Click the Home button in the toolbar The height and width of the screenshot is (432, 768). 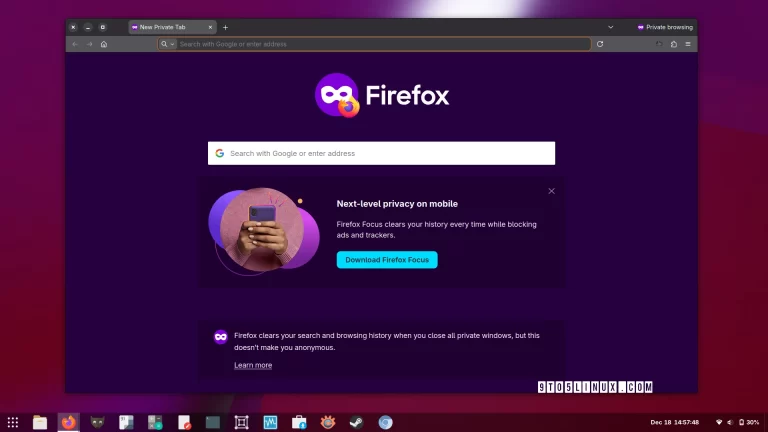coord(104,44)
